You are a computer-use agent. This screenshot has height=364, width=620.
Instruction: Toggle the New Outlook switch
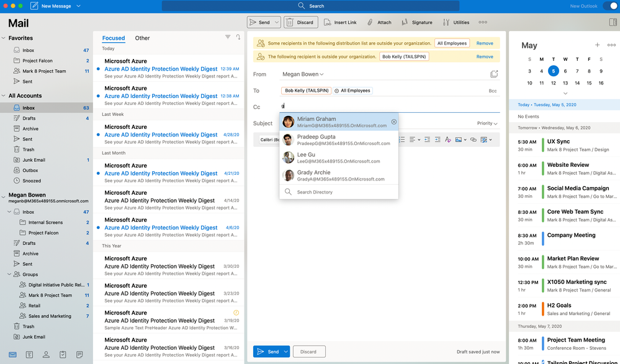(x=611, y=6)
